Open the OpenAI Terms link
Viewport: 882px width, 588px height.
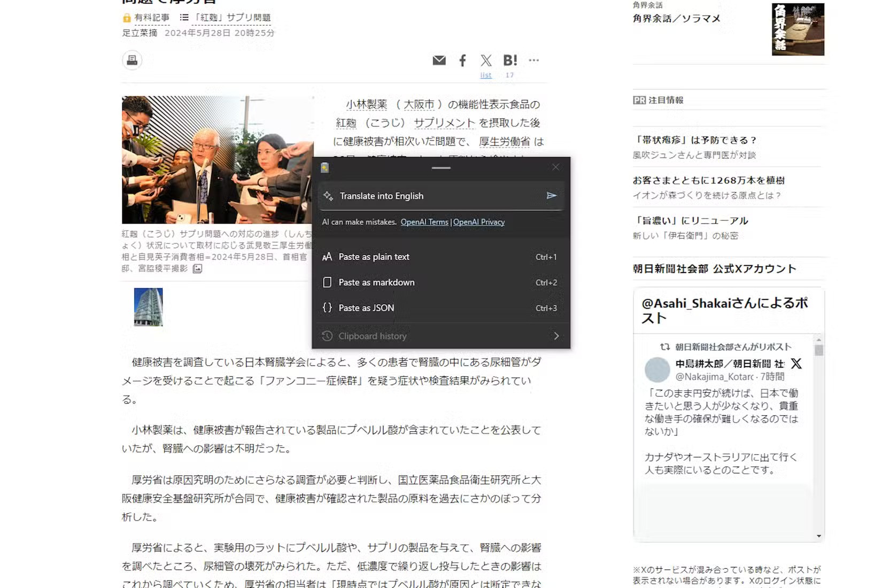pyautogui.click(x=424, y=222)
